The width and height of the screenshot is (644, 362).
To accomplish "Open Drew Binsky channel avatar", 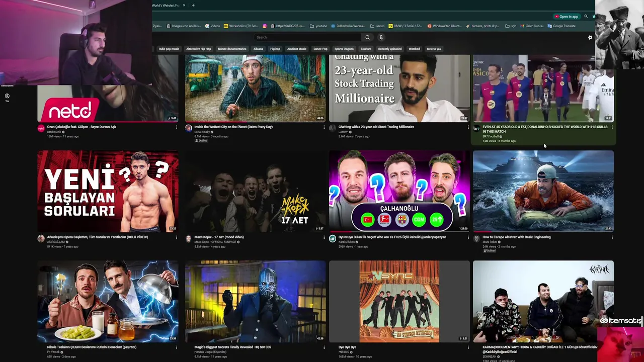I will (188, 129).
